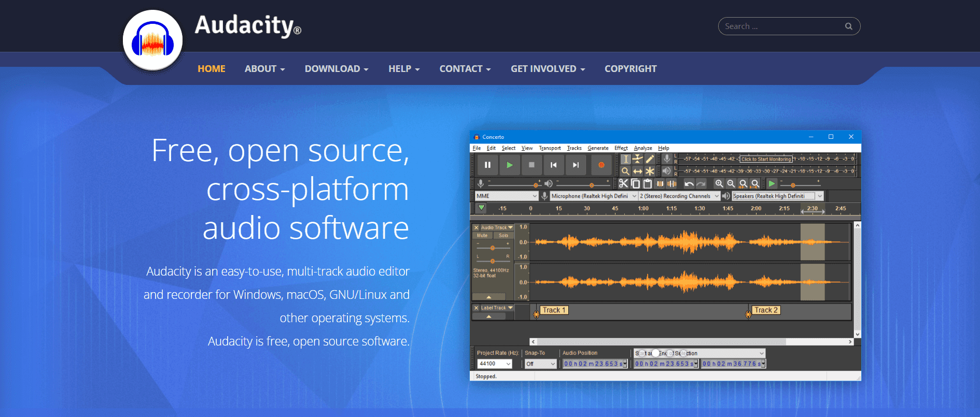Open the Audio Track dropdown menu
This screenshot has height=417, width=980.
click(x=497, y=227)
